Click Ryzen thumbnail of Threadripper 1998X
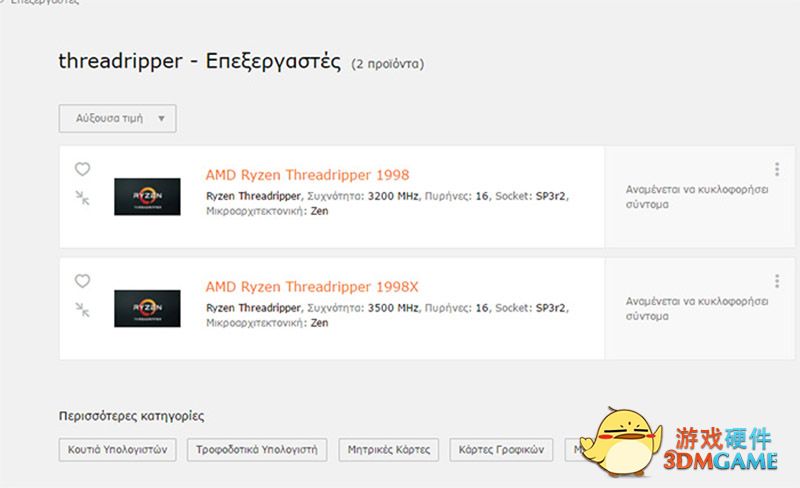Image resolution: width=800 pixels, height=488 pixels. pos(147,308)
